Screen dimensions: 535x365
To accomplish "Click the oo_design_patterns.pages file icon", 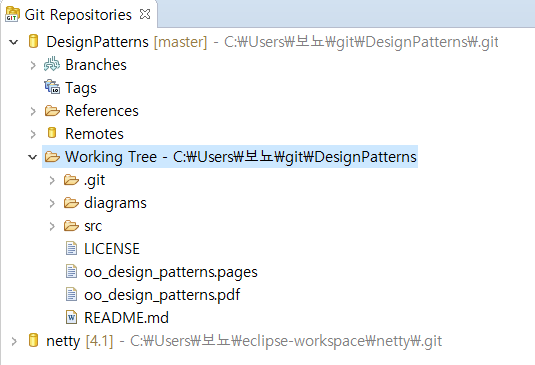I will tap(71, 272).
